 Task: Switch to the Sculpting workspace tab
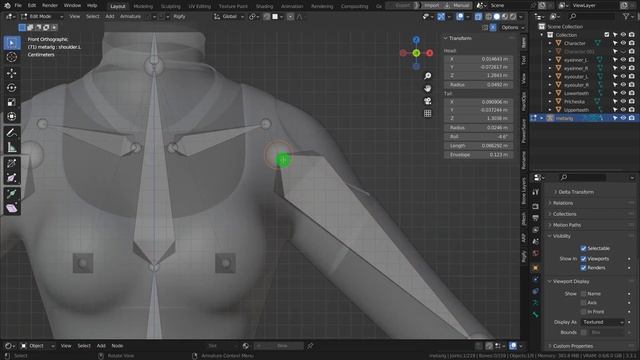171,6
